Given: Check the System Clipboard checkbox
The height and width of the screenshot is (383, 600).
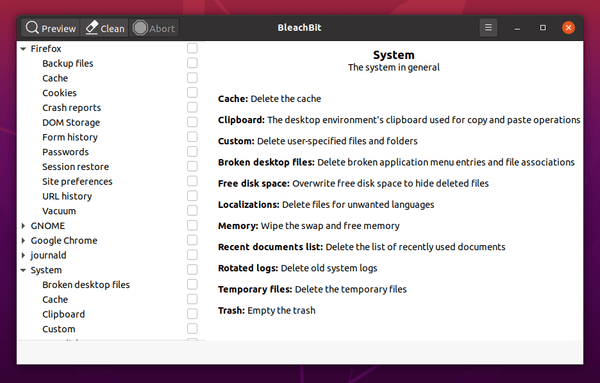Looking at the screenshot, I should [192, 314].
